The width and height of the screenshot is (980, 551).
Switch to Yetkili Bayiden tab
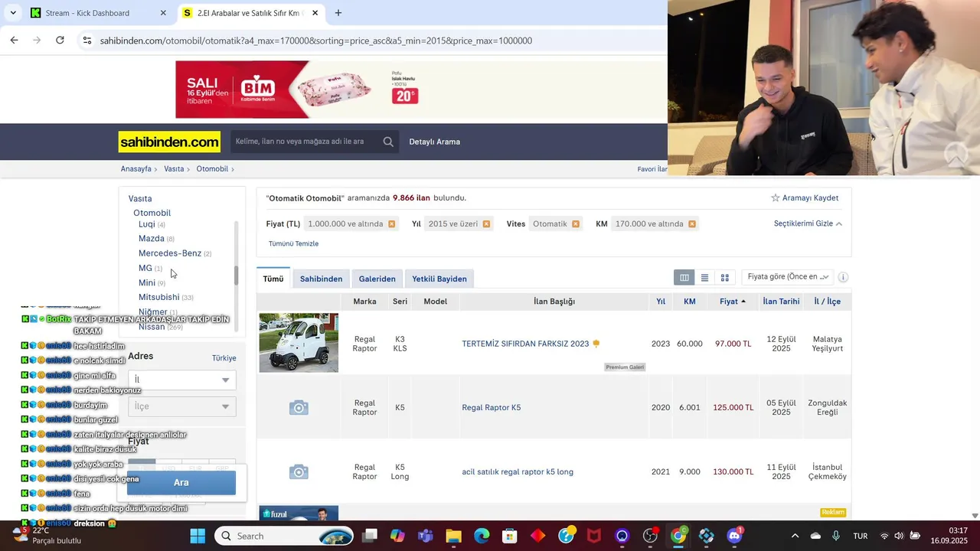click(x=439, y=279)
